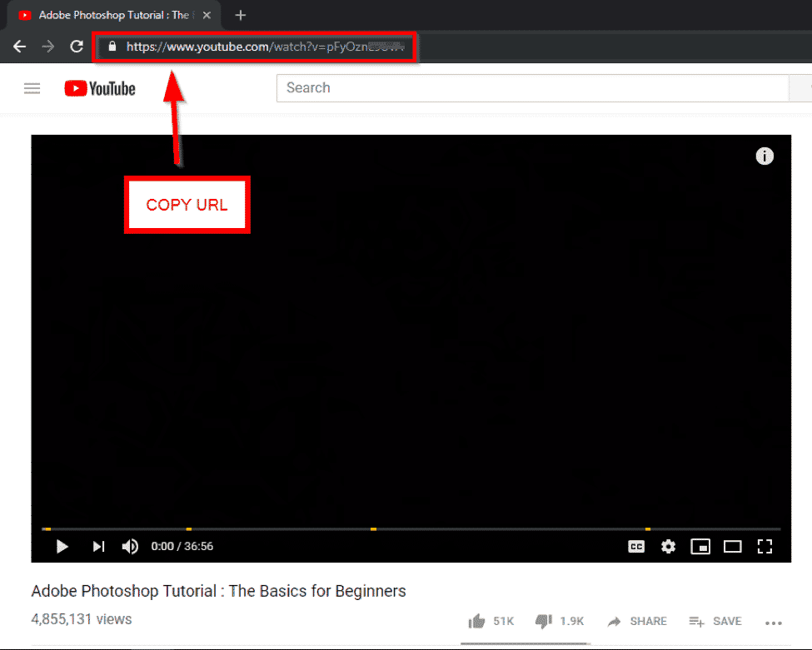The width and height of the screenshot is (812, 650).
Task: Activate Miniplayer mode
Action: (x=700, y=547)
